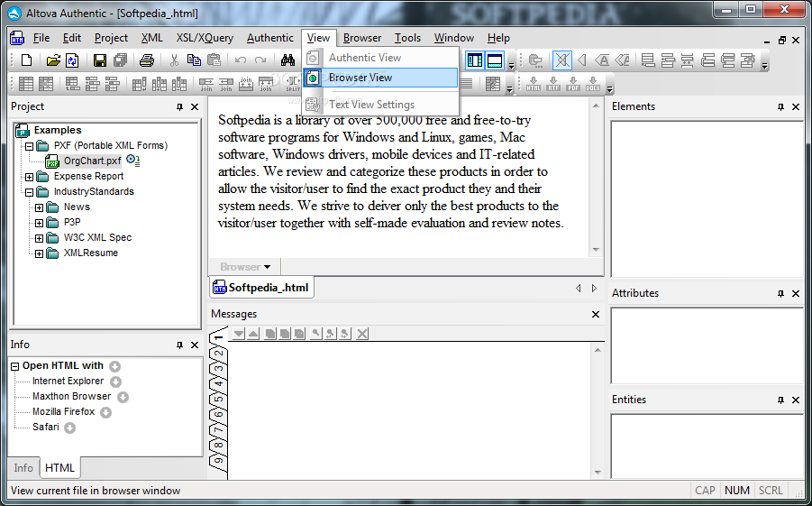
Task: Collapse the 'Open HTML with' tree node
Action: tap(15, 366)
